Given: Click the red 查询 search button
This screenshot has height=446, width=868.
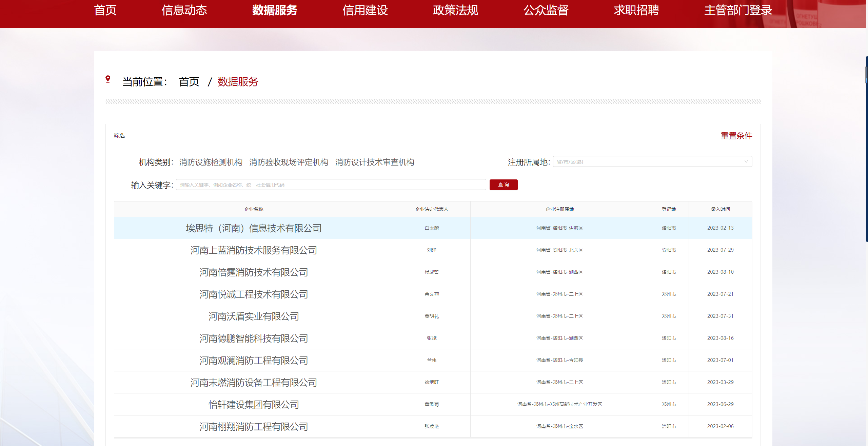Looking at the screenshot, I should point(504,185).
